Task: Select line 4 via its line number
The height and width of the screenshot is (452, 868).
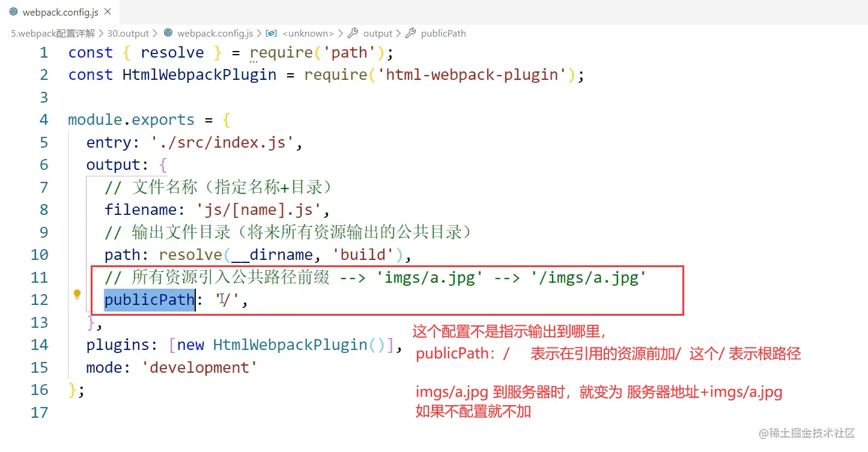Action: coord(44,120)
